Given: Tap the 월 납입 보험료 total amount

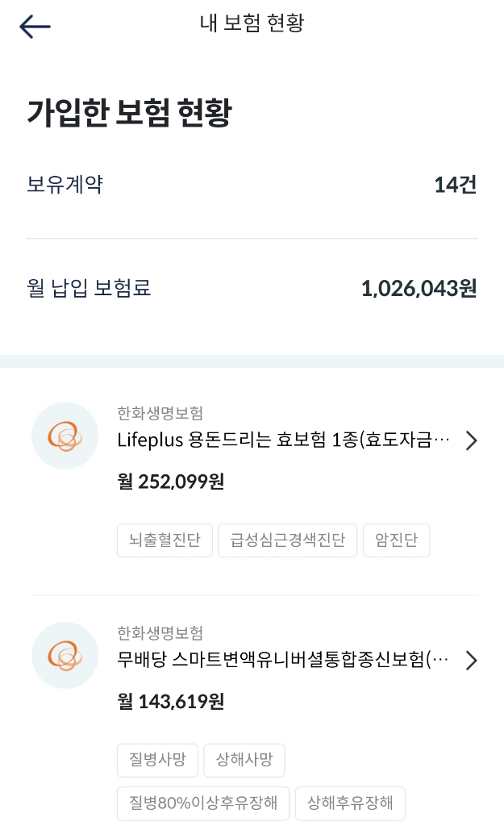Looking at the screenshot, I should point(419,288).
